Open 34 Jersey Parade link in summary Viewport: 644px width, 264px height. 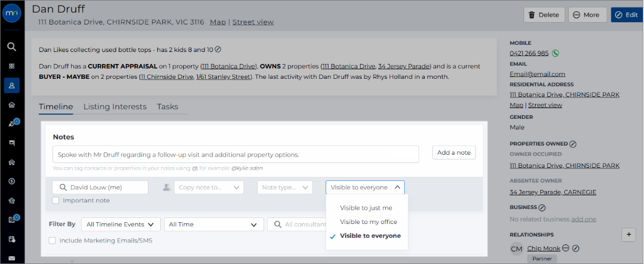404,66
